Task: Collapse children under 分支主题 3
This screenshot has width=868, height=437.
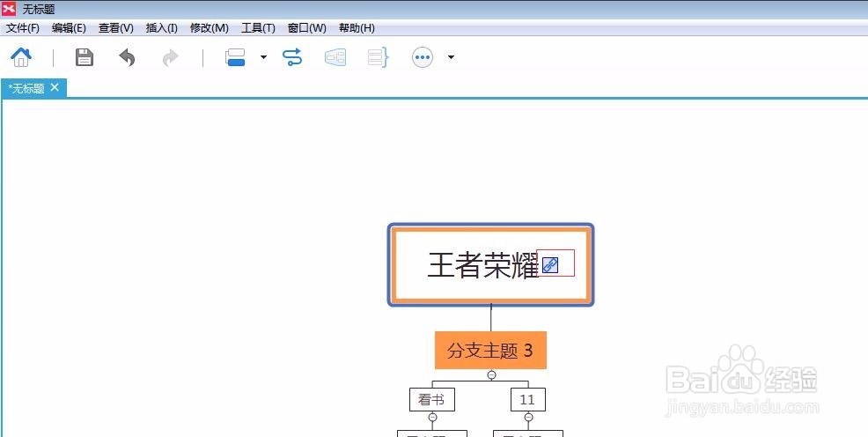Action: [491, 375]
